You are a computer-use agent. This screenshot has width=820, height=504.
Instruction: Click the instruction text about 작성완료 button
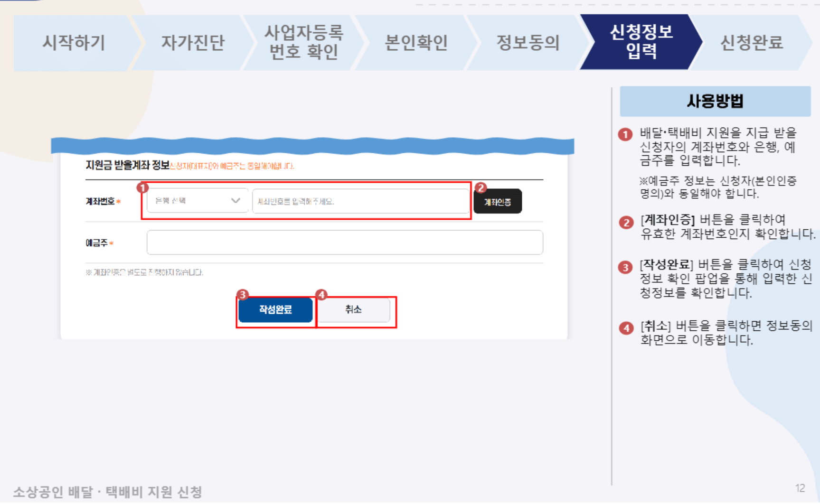pos(726,279)
